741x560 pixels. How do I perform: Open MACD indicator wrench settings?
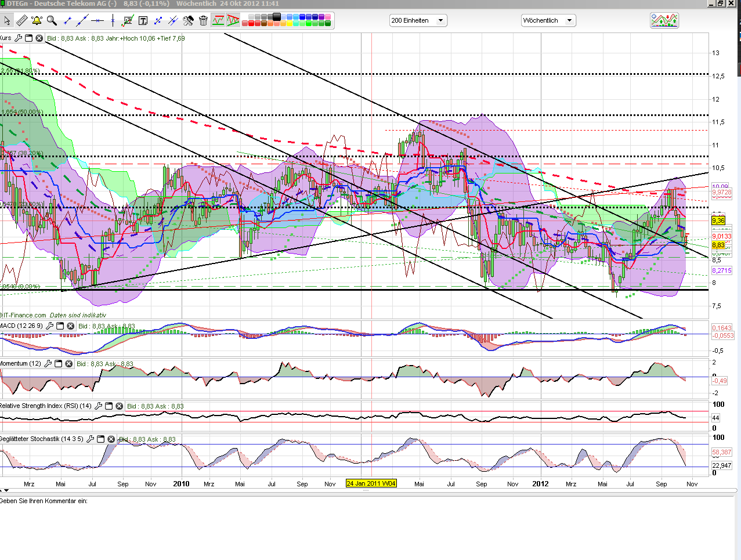coord(49,326)
